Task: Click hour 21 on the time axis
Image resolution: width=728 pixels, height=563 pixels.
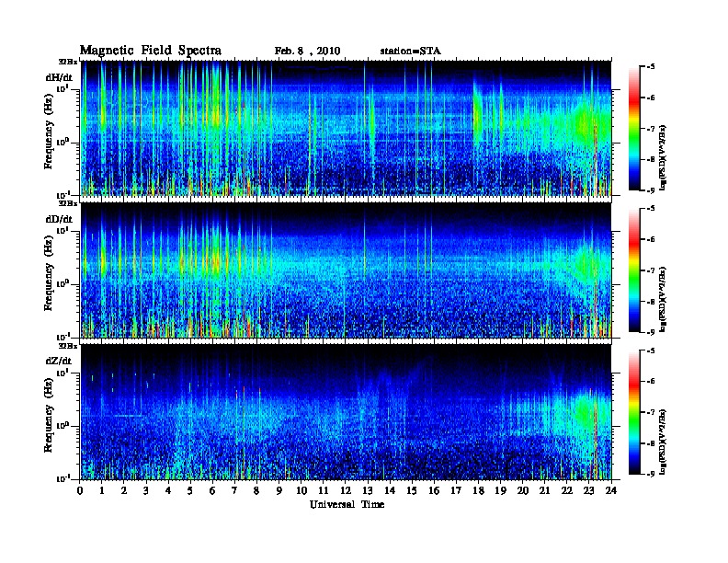Action: click(x=544, y=490)
